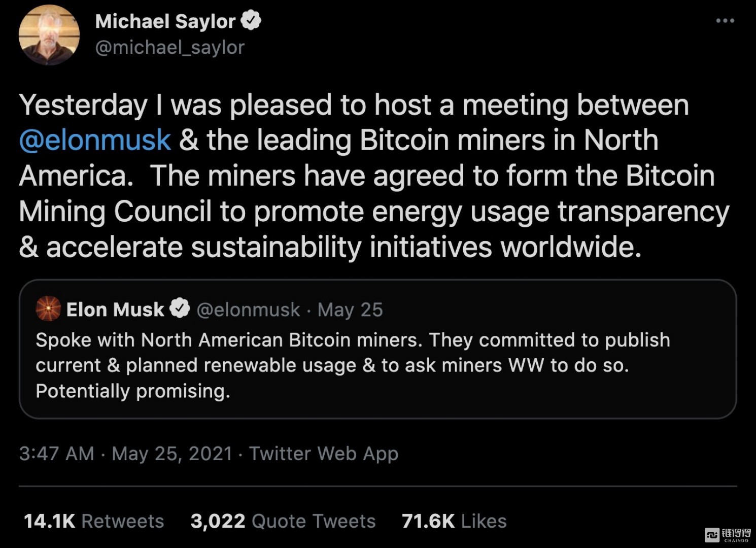Click the gray @elonmusk handle in quote
756x548 pixels.
[248, 310]
